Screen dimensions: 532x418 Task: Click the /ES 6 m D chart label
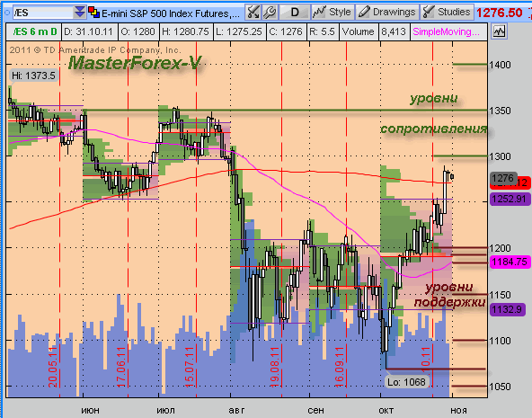(34, 31)
